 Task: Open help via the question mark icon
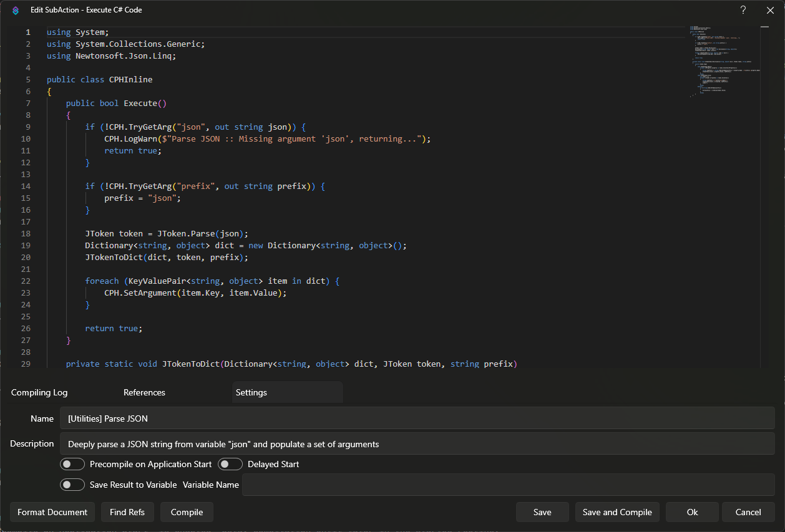tap(743, 10)
